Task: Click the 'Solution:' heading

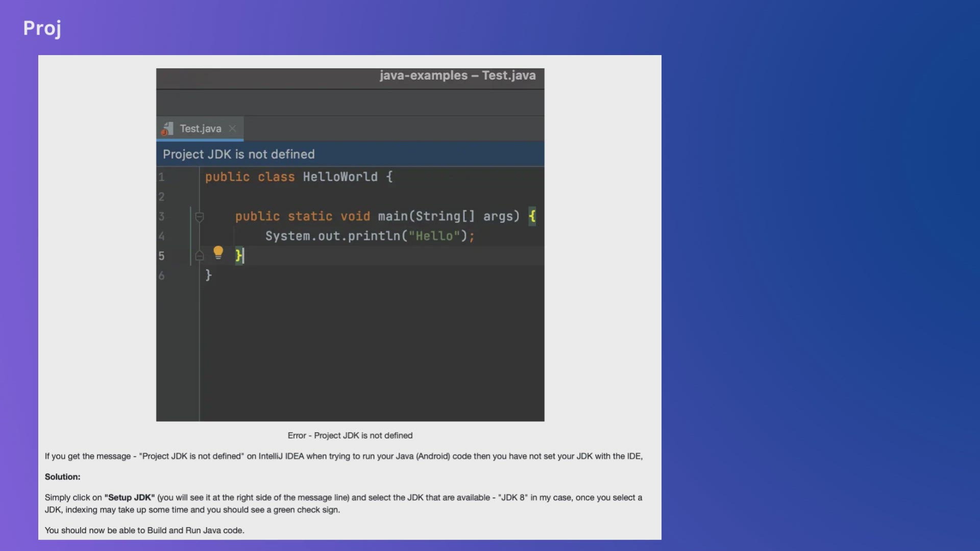Action: (62, 477)
